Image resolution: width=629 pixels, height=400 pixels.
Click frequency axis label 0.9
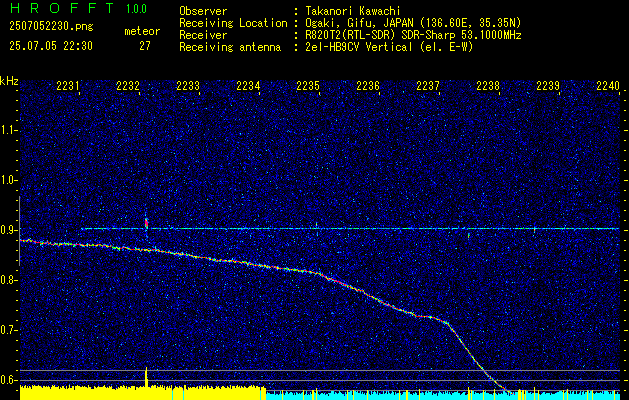[x=7, y=230]
